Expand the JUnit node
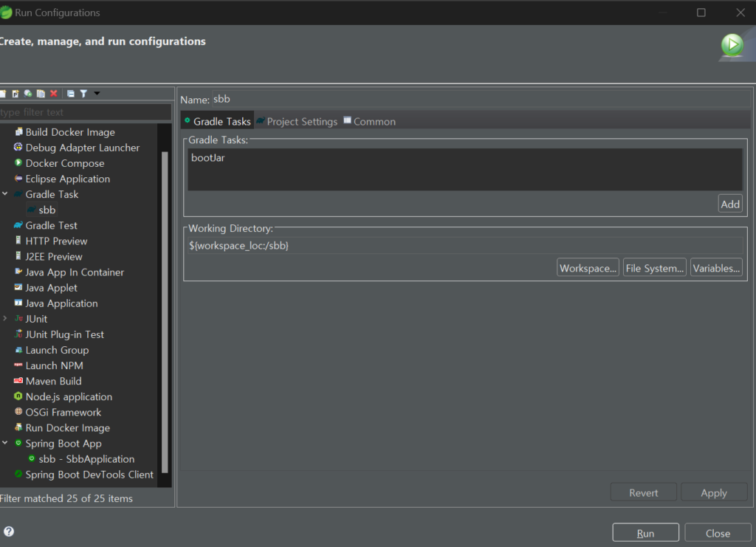Screen dimensions: 756x547 5,319
